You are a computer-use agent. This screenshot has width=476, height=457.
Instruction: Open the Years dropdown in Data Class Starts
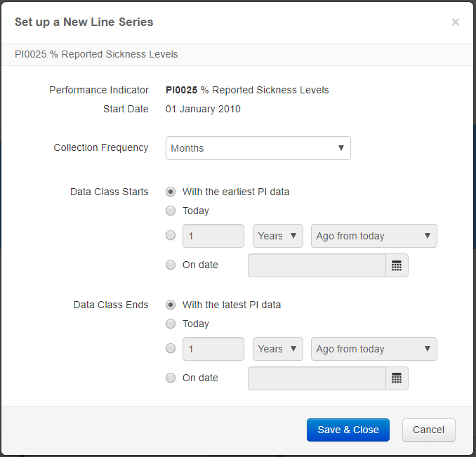tap(278, 236)
